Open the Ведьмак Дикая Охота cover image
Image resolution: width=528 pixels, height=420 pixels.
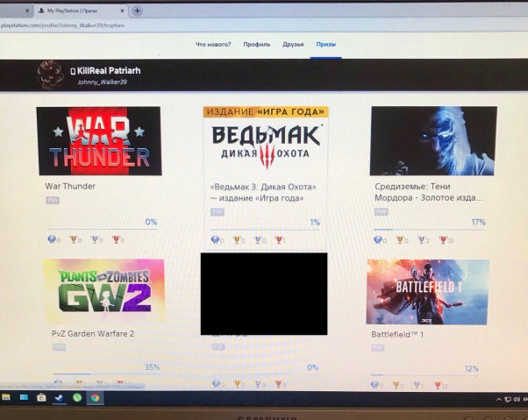tap(266, 143)
